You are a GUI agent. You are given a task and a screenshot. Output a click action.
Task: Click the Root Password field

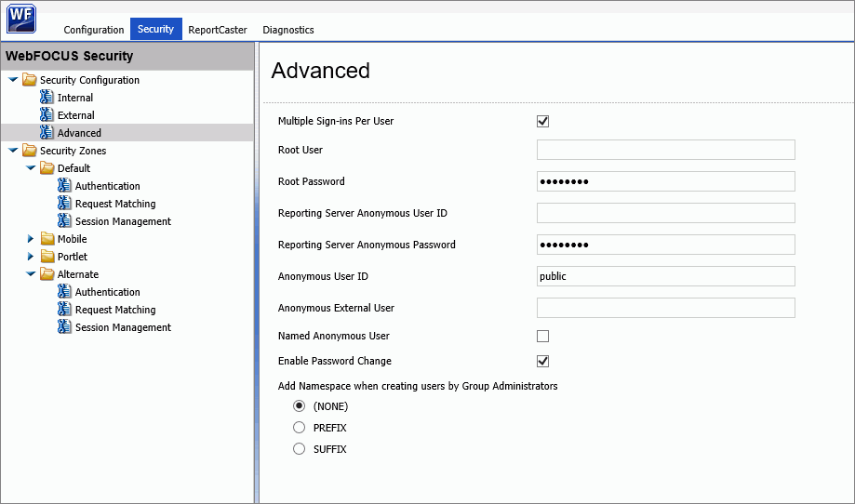[x=666, y=181]
